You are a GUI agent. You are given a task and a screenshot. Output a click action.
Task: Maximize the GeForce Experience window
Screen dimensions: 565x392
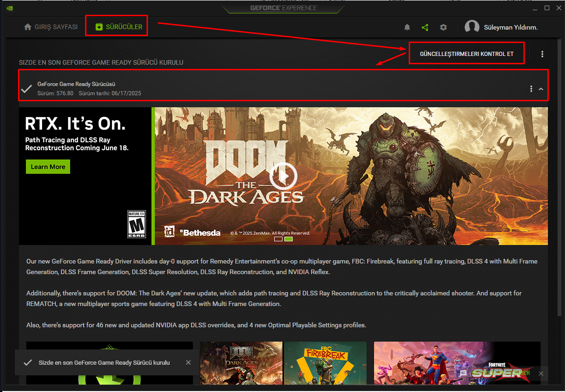[547, 8]
